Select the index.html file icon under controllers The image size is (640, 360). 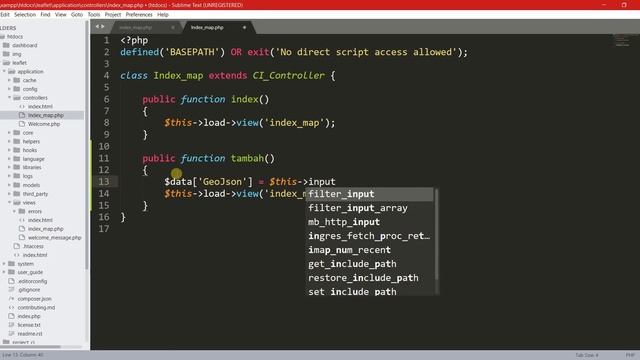point(22,107)
